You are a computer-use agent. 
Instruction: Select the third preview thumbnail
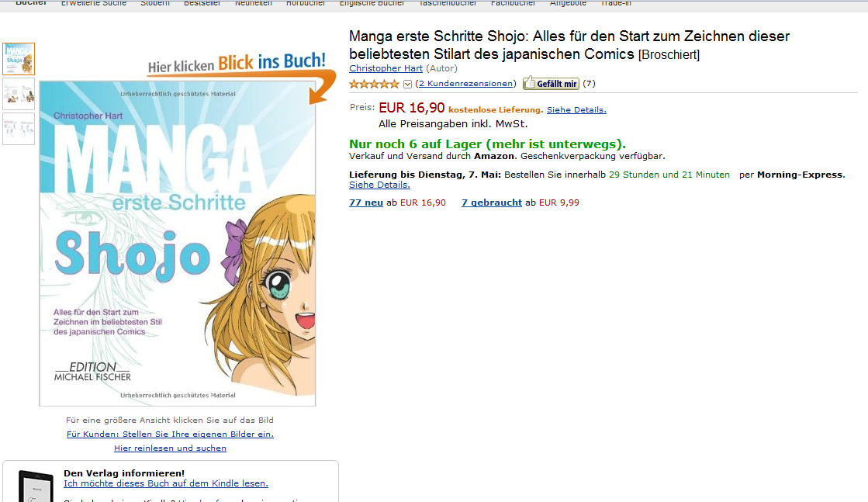(x=19, y=129)
